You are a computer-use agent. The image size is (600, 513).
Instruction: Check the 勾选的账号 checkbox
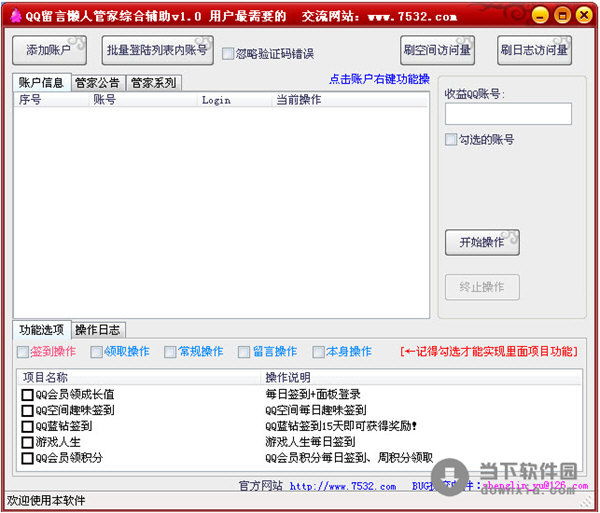pos(451,139)
